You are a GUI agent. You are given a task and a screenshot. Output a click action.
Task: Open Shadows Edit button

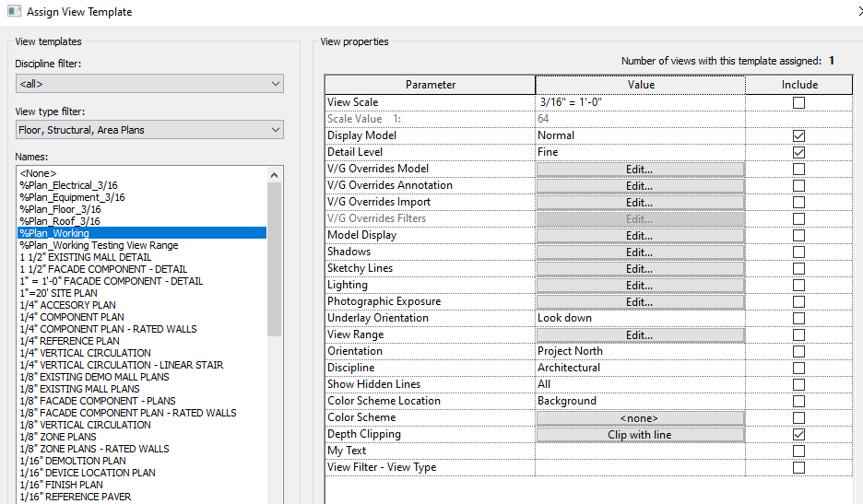coord(640,252)
